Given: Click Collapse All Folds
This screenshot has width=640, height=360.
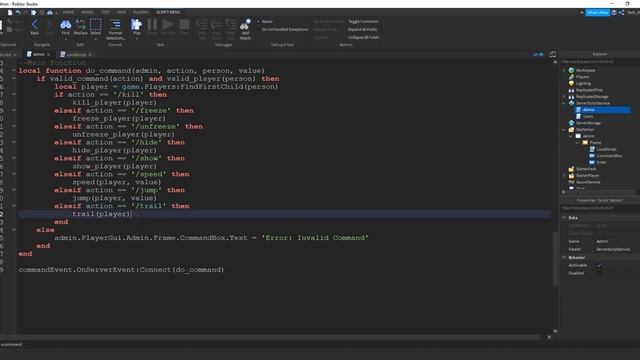Looking at the screenshot, I should tap(363, 37).
